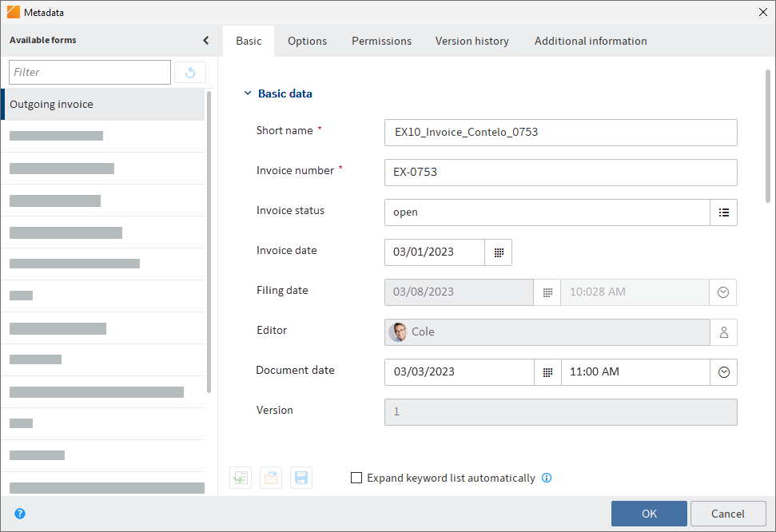Switch to the Permissions tab
This screenshot has width=776, height=532.
click(x=381, y=40)
